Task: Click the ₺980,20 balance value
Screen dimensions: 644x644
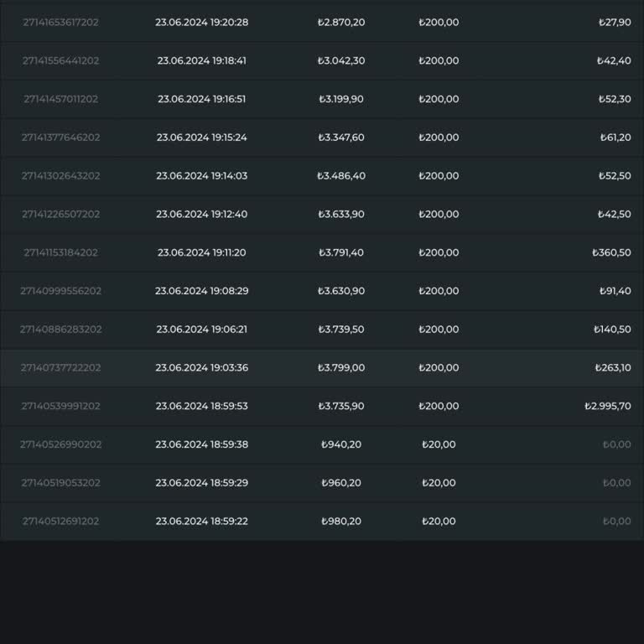Action: [341, 522]
